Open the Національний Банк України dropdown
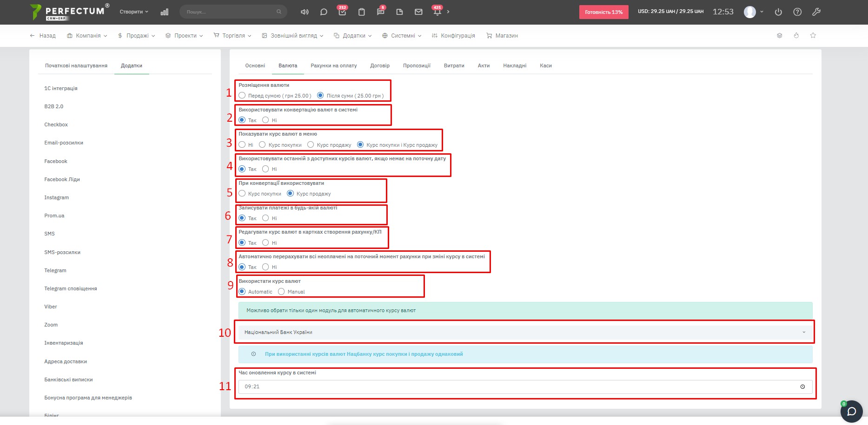Viewport: 868px width, 425px height. point(524,332)
